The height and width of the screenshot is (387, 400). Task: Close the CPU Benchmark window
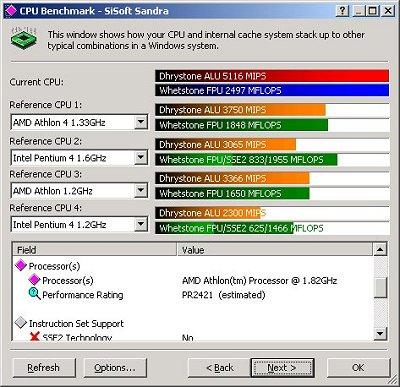pos(388,11)
